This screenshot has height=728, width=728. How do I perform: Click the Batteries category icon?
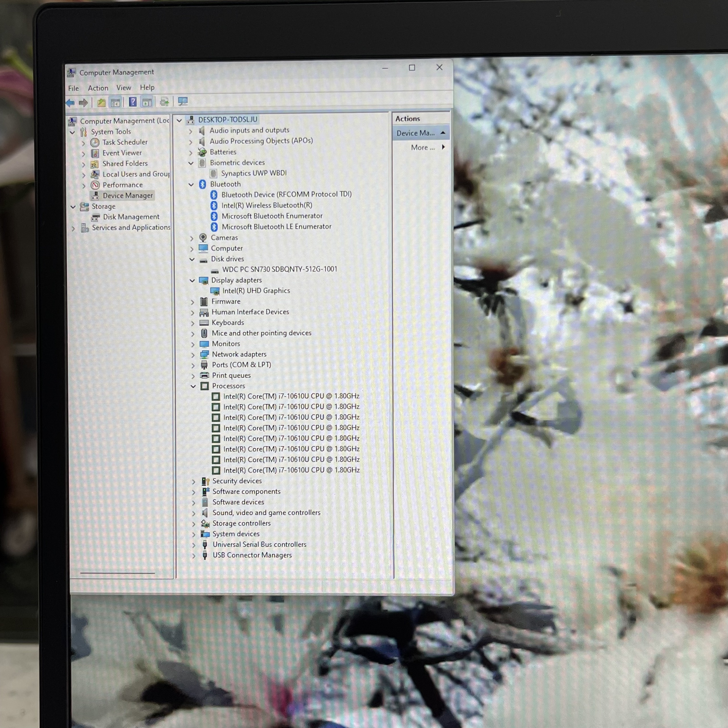click(202, 152)
